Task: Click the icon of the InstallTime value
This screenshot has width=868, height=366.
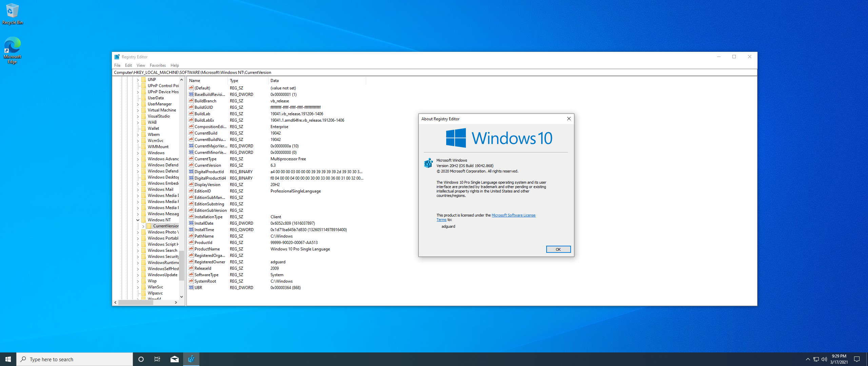Action: coord(191,230)
